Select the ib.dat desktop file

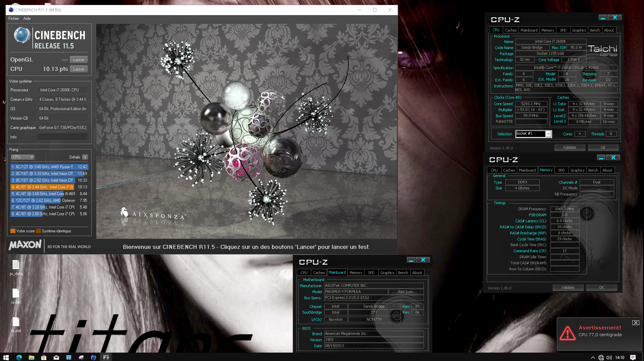point(16,325)
